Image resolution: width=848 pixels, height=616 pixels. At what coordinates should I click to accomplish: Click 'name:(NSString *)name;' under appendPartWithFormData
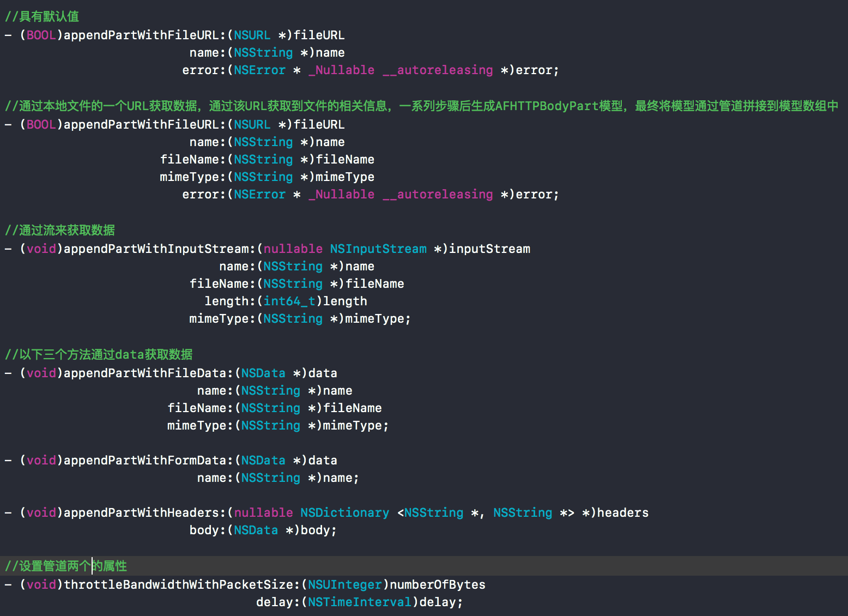[x=278, y=478]
